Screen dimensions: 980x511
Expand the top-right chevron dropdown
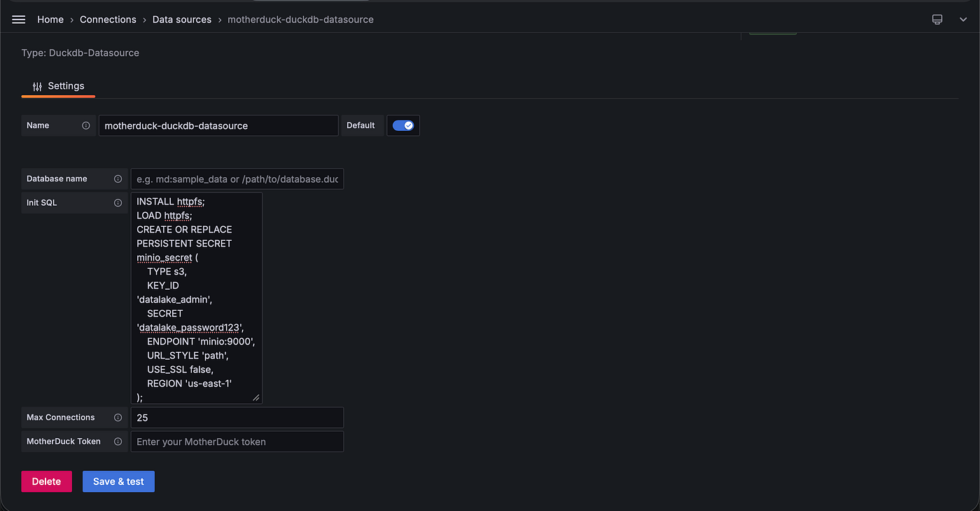click(963, 20)
